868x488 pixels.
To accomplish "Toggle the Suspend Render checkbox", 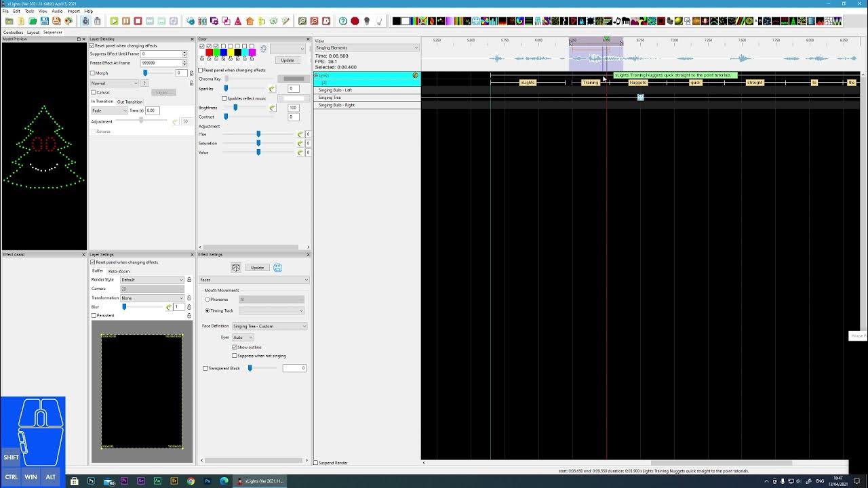I will 316,463.
